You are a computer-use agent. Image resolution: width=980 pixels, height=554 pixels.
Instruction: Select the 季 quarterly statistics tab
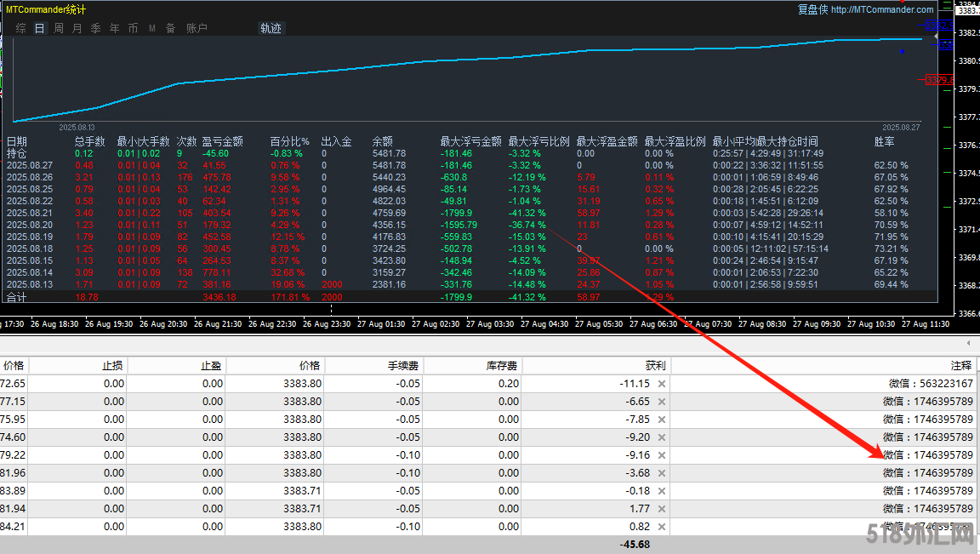(96, 28)
